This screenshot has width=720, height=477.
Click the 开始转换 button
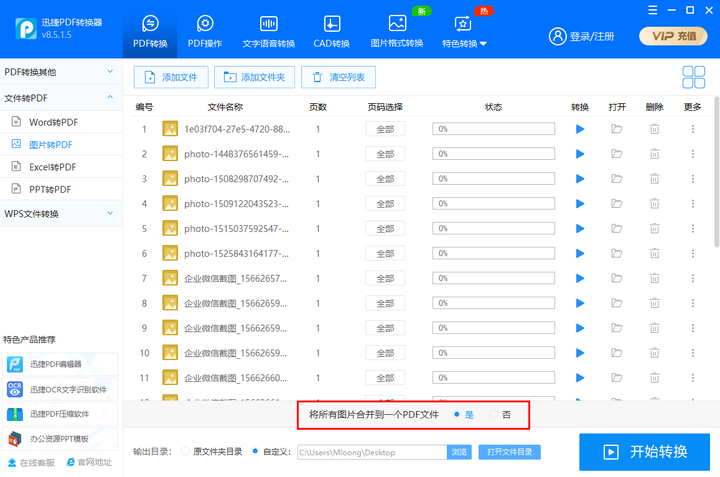[644, 452]
